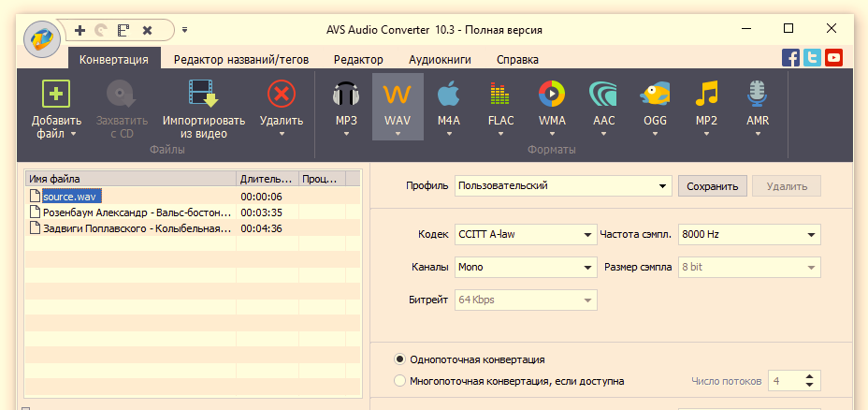Select Многопоточная конвертация radio button

(x=399, y=381)
